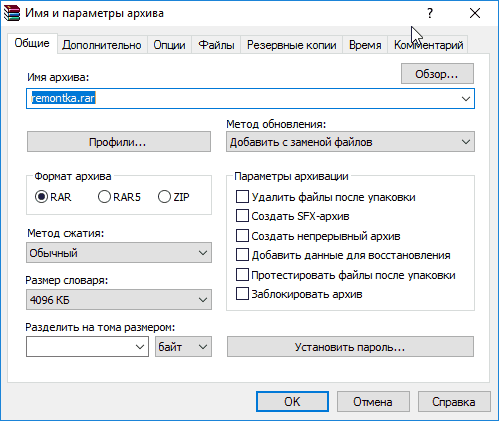Close the archive parameters dialog
The height and width of the screenshot is (421, 499).
click(475, 13)
